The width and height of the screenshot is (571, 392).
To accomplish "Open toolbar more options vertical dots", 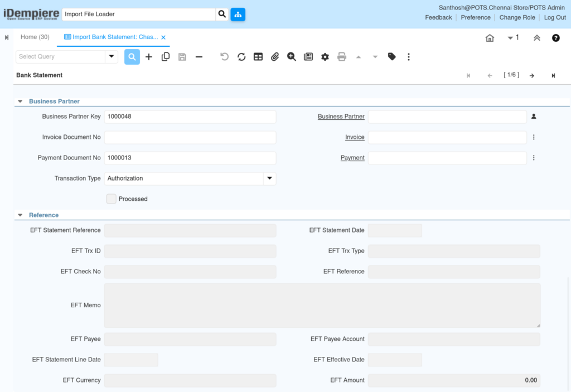I will [409, 57].
